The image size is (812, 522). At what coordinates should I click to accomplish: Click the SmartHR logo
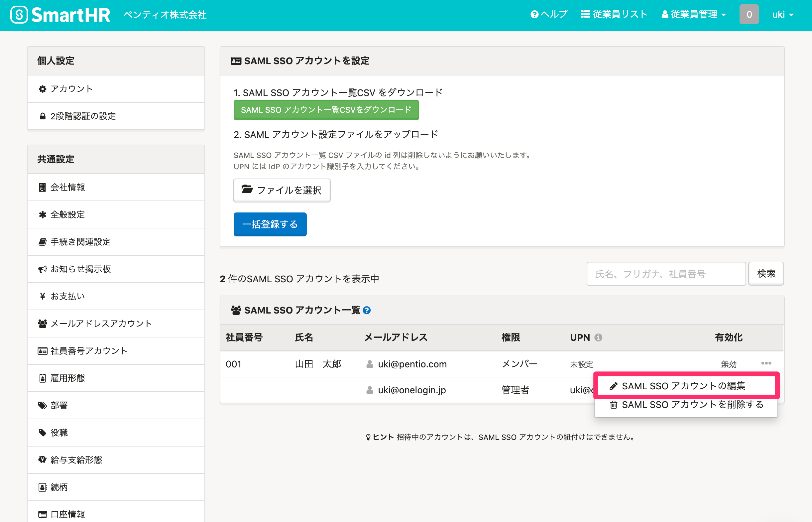tap(60, 15)
